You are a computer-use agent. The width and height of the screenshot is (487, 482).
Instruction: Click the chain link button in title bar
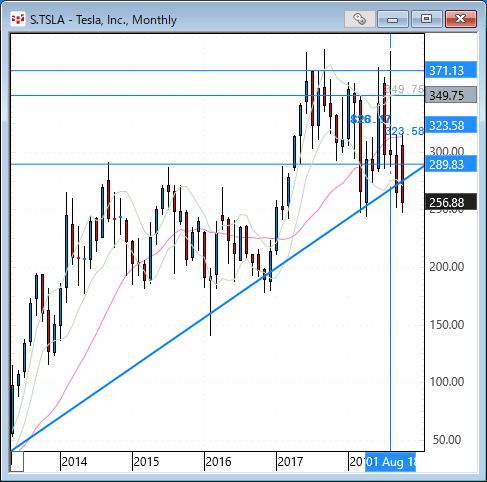click(x=359, y=19)
